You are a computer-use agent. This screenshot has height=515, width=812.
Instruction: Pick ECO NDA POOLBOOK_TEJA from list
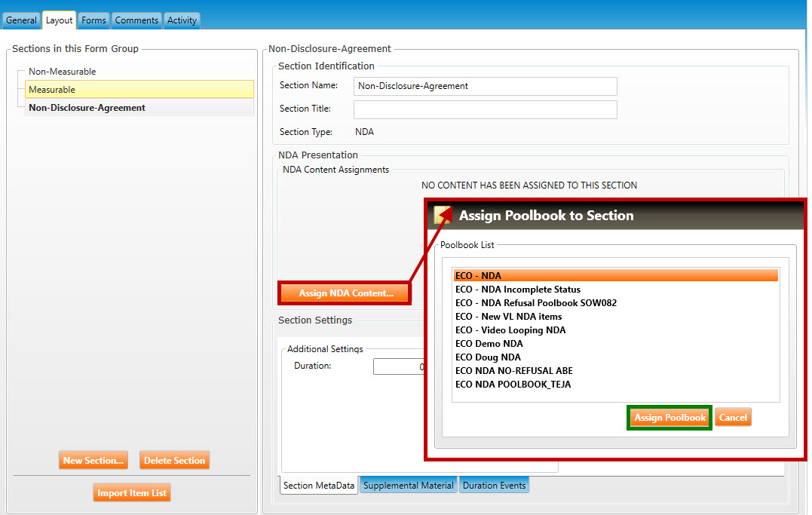(x=513, y=385)
